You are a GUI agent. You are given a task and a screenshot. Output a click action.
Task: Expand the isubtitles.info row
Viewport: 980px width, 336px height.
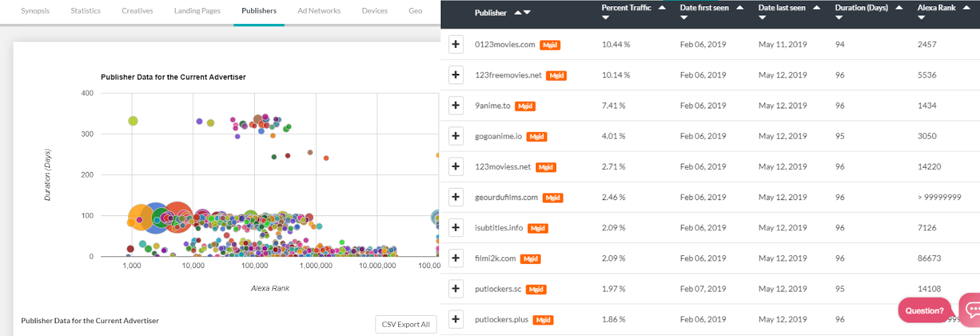pos(456,228)
